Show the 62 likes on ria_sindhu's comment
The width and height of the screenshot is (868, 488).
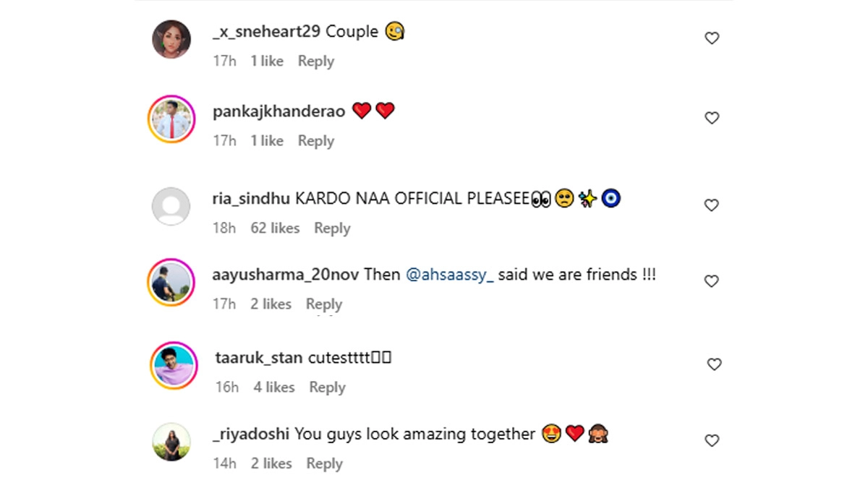coord(275,228)
